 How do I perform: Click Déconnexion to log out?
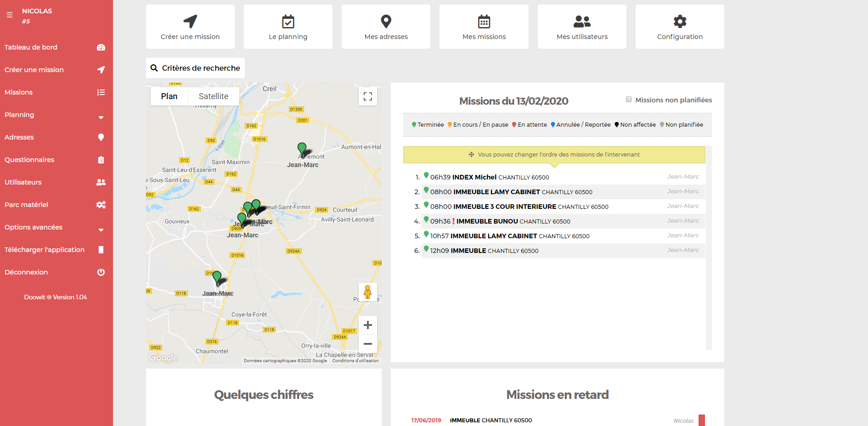point(26,272)
